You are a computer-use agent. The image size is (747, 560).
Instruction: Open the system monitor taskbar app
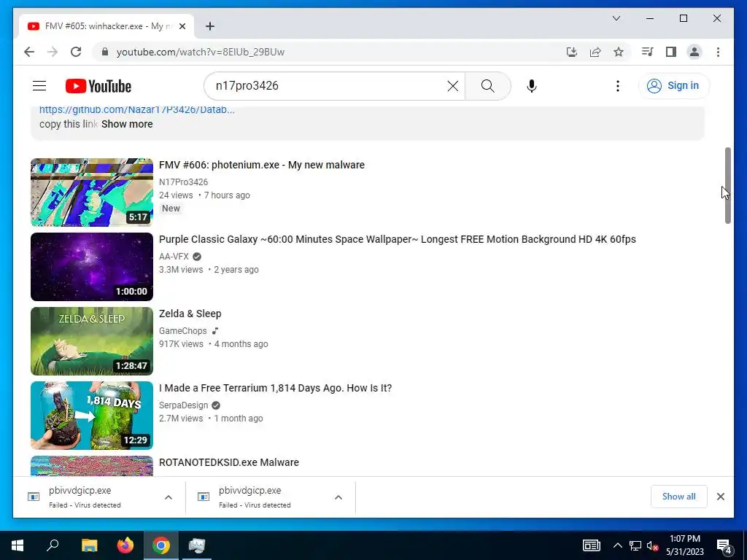tap(196, 545)
